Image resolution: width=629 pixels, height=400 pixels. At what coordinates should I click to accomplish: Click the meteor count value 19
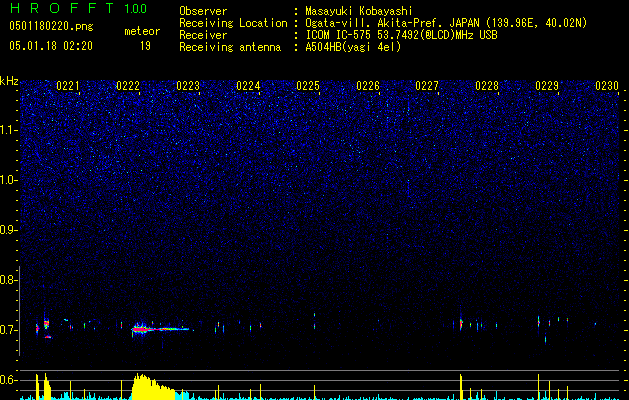coord(145,46)
